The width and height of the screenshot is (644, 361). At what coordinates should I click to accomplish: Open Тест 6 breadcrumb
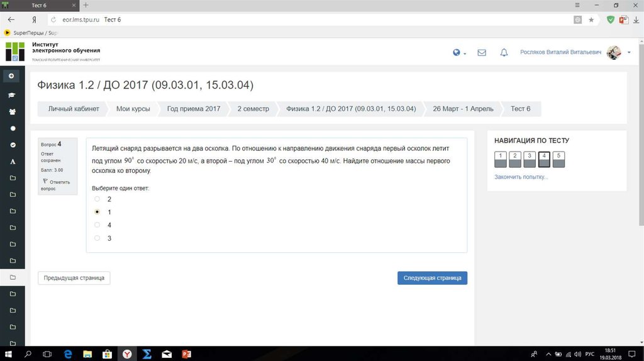coord(520,109)
